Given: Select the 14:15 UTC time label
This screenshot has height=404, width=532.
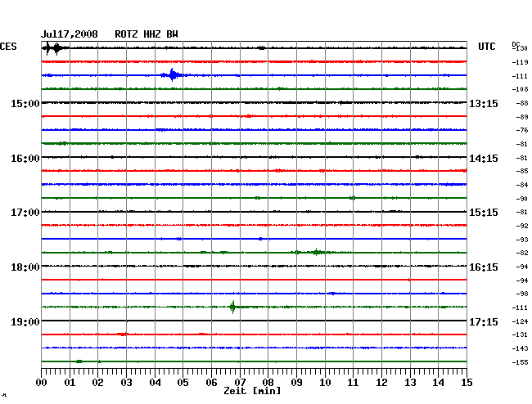Looking at the screenshot, I should pyautogui.click(x=484, y=159).
